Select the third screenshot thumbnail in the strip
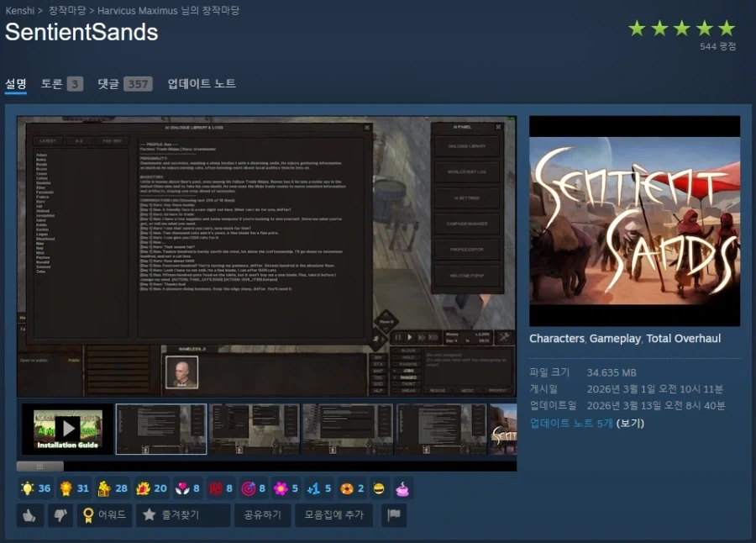Viewport: 756px width, 543px height. (x=348, y=429)
